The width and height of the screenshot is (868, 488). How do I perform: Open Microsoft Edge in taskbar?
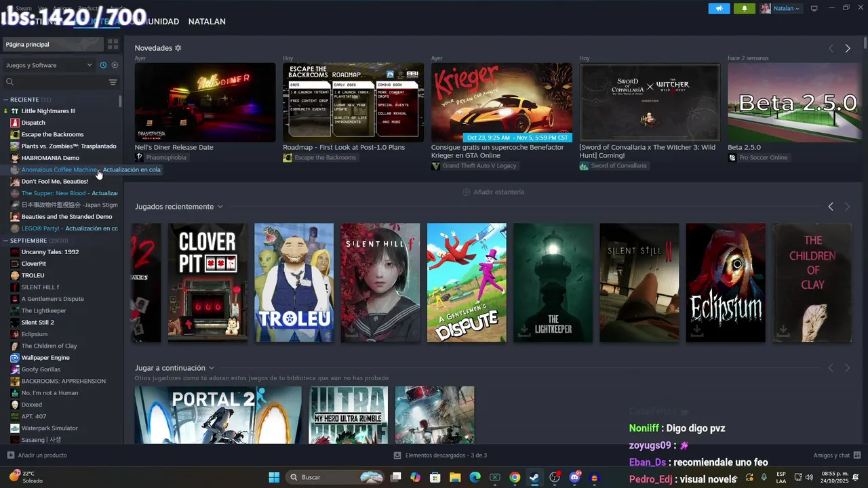coord(475,477)
